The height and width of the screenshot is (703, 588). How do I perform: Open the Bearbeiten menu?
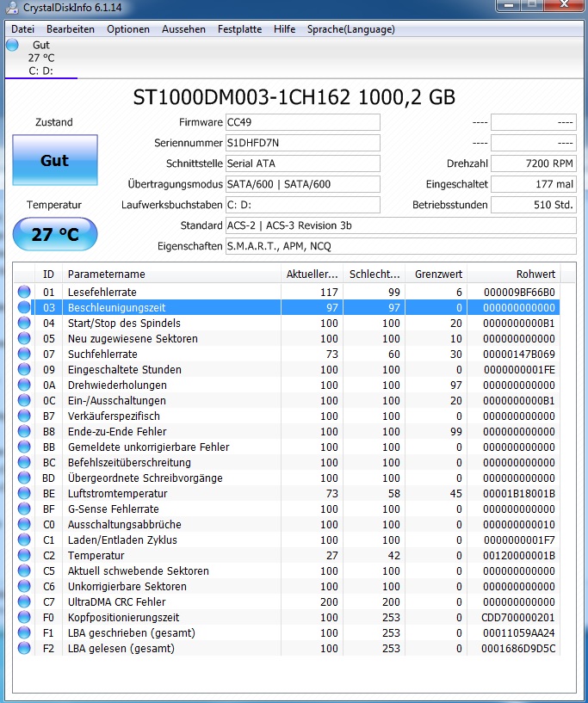point(71,29)
